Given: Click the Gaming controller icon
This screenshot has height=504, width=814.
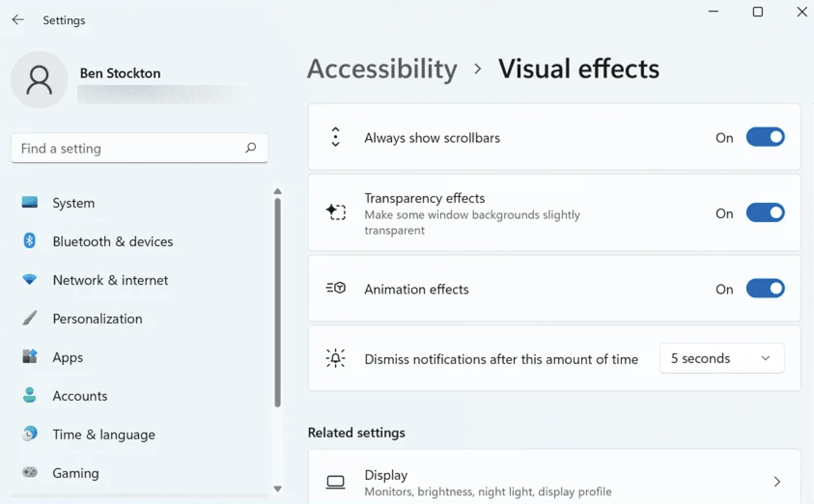Looking at the screenshot, I should pyautogui.click(x=29, y=472).
